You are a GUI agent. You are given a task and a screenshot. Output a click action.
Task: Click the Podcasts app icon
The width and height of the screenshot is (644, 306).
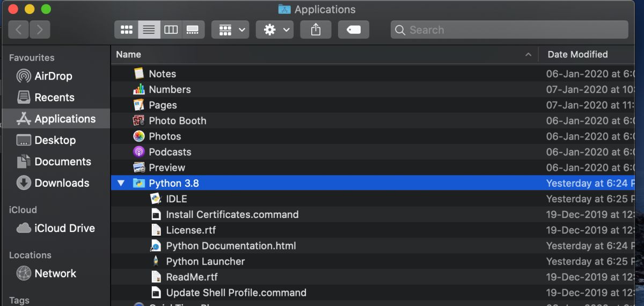tap(139, 152)
